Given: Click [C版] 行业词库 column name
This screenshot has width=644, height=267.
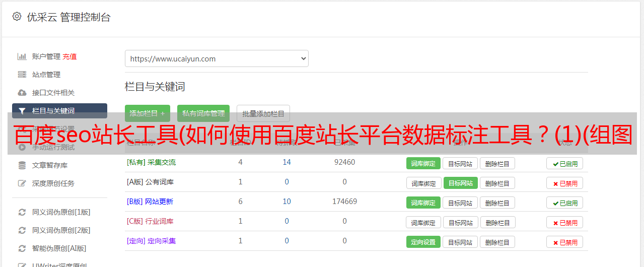Looking at the screenshot, I should 150,221.
